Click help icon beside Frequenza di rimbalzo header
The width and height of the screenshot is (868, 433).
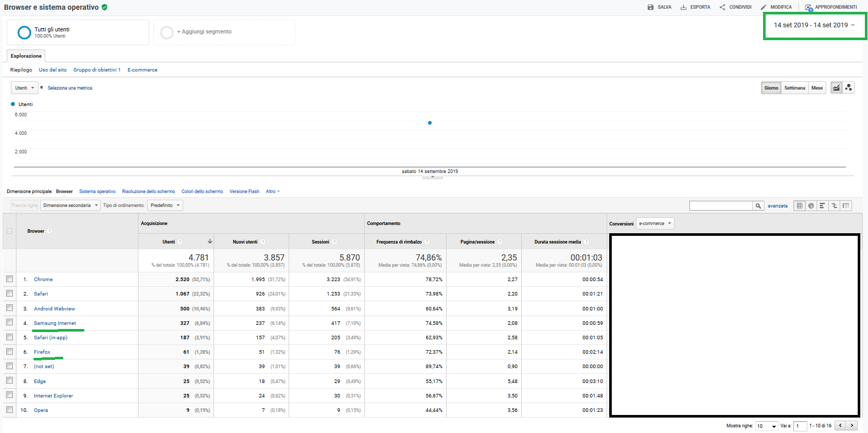coord(427,242)
